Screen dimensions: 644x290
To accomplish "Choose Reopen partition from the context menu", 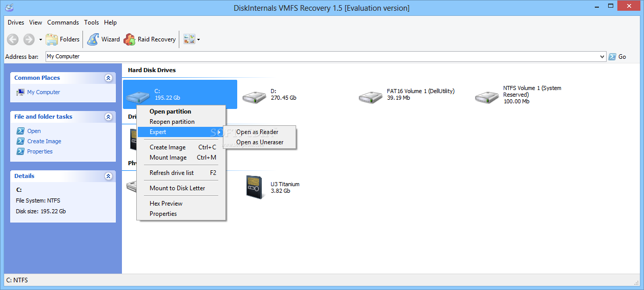I will point(181,122).
